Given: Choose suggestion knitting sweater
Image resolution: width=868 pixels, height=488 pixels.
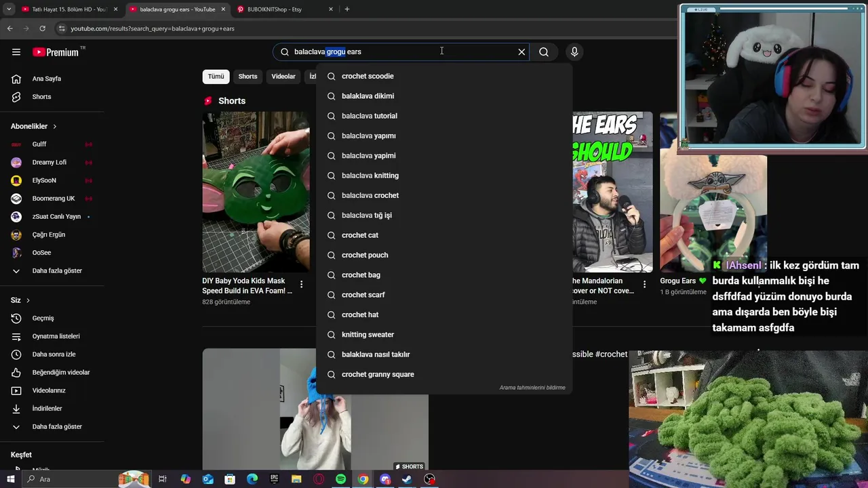Looking at the screenshot, I should click(444, 335).
